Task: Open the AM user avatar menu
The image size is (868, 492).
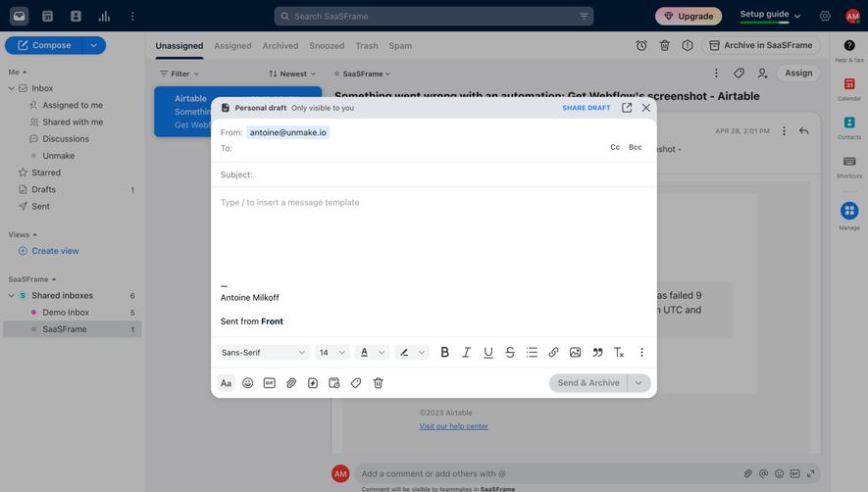Action: (x=852, y=16)
